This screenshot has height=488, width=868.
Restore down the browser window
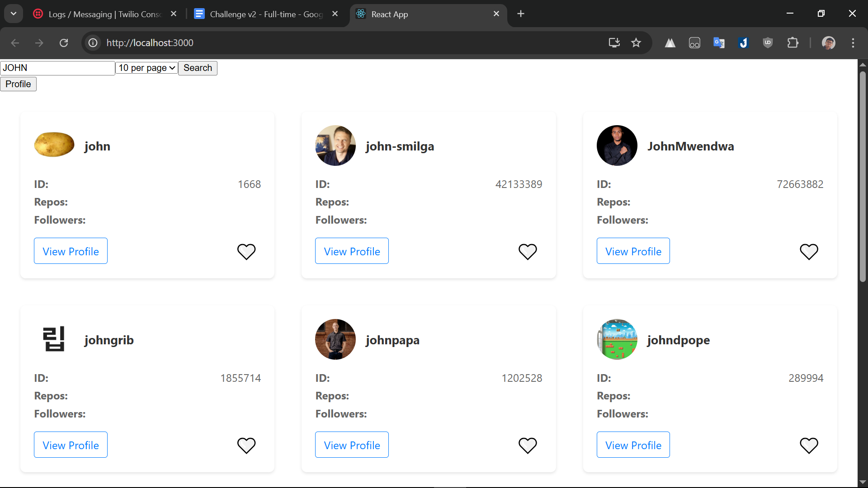821,14
